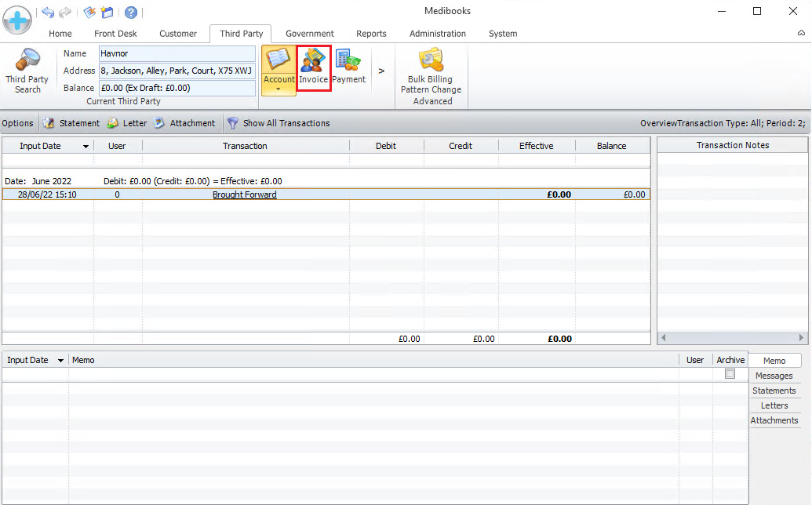Click the Statement toolbar button
The height and width of the screenshot is (505, 812).
[71, 123]
